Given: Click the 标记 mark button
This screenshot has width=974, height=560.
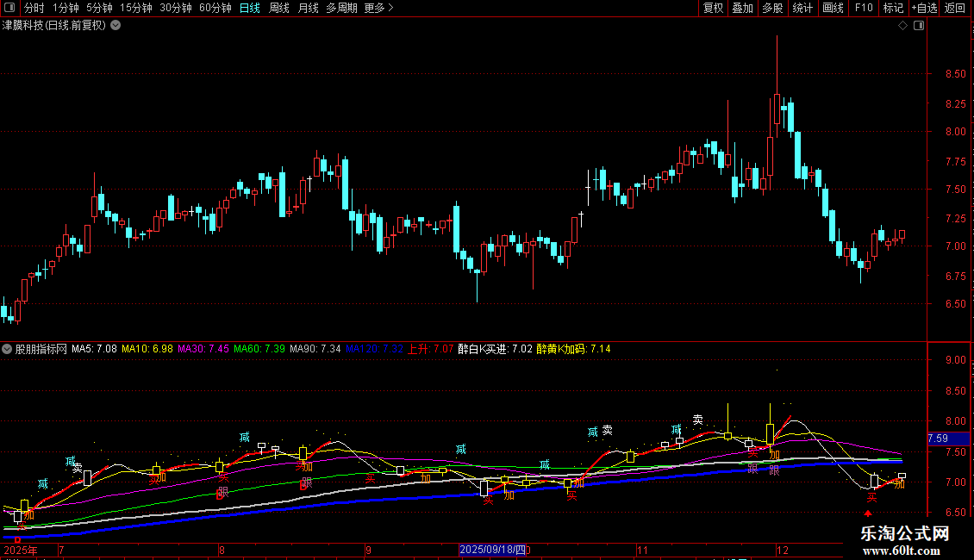Looking at the screenshot, I should coord(893,8).
